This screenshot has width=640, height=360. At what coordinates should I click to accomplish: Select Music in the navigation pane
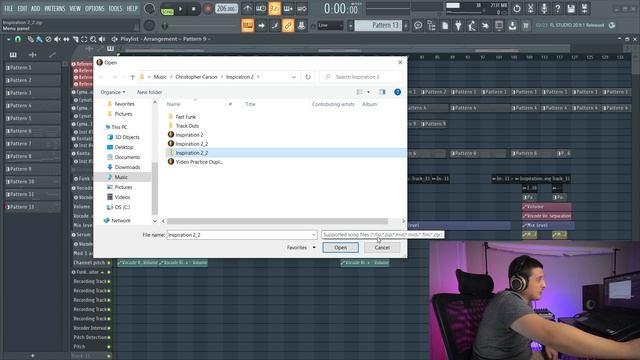(121, 177)
